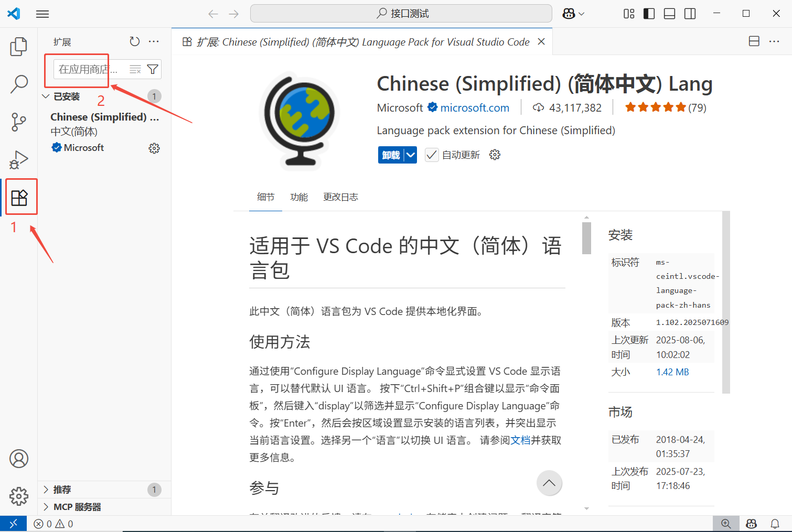Select Chinese (Simplified) extension in list
792x532 pixels.
[104, 132]
